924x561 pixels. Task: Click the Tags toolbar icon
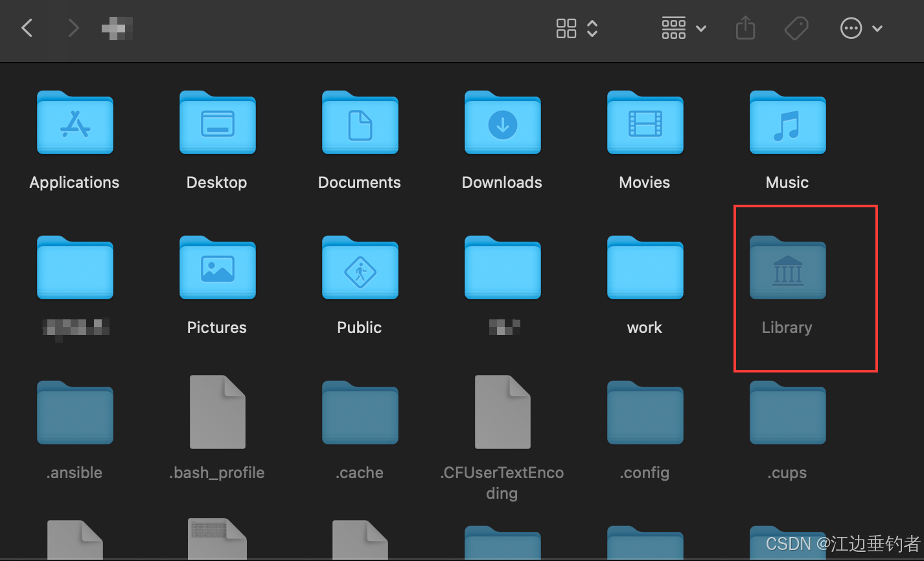tap(796, 28)
